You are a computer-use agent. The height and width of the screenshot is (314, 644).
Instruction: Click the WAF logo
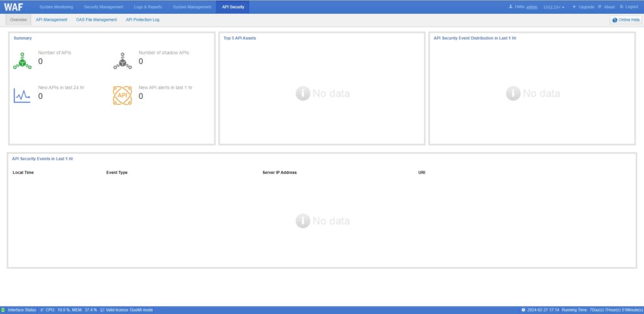14,7
